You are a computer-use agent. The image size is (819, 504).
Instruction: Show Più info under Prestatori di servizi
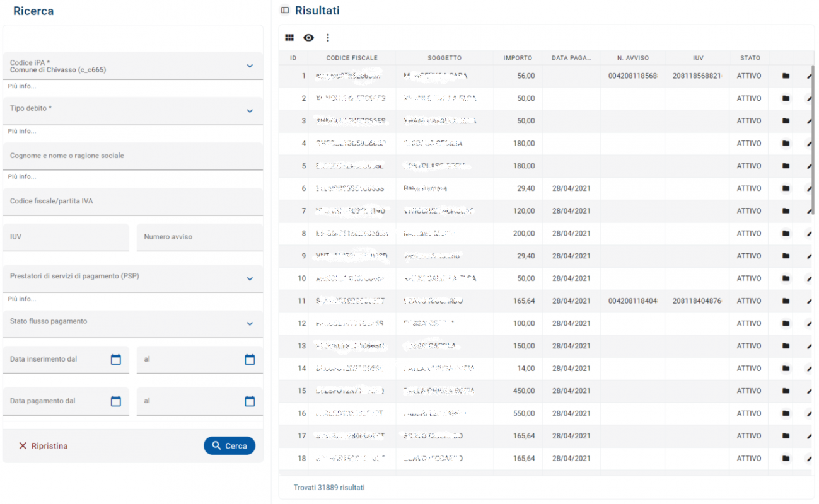22,299
